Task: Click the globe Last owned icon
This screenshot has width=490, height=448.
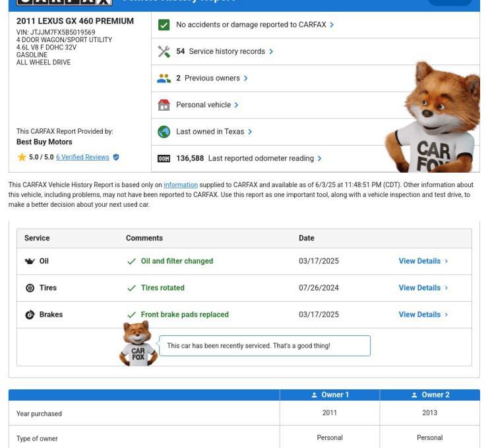Action: coord(164,132)
